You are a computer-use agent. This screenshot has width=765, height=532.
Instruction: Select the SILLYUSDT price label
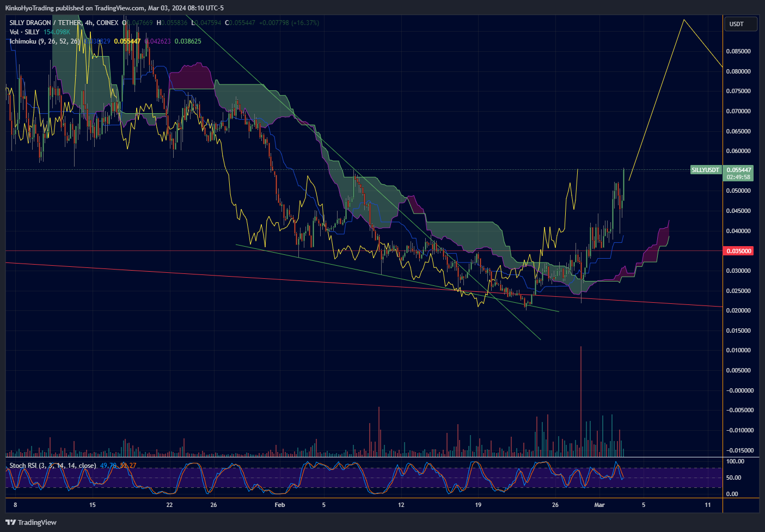(705, 170)
